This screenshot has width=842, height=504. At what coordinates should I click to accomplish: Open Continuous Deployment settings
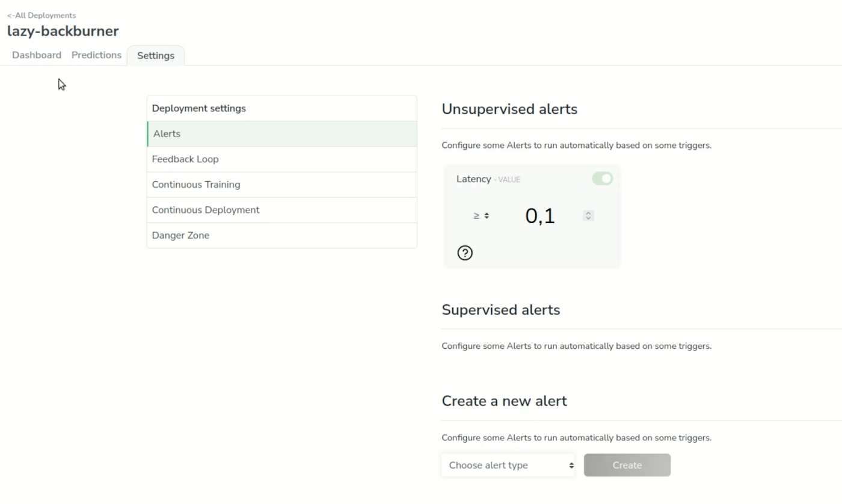click(281, 209)
